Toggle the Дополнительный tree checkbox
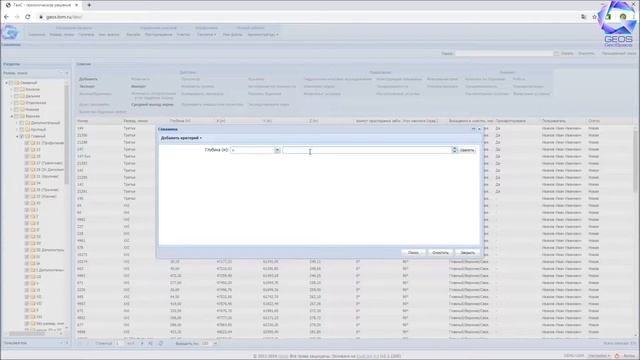The image size is (640, 360). point(22,123)
